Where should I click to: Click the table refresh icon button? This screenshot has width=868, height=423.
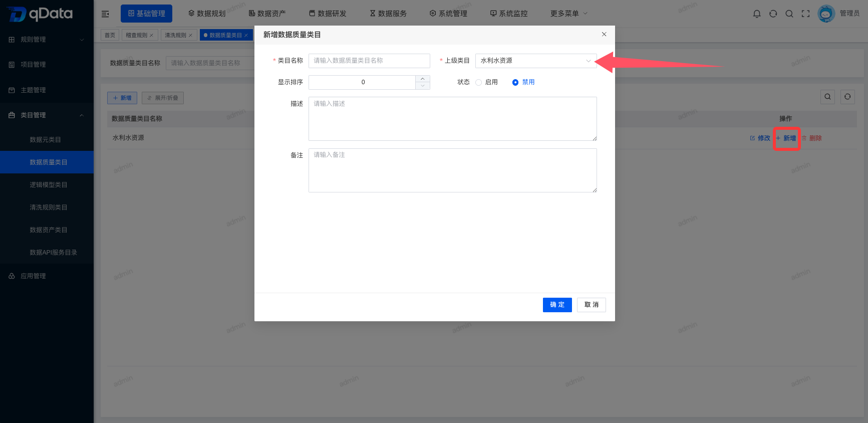pos(847,97)
